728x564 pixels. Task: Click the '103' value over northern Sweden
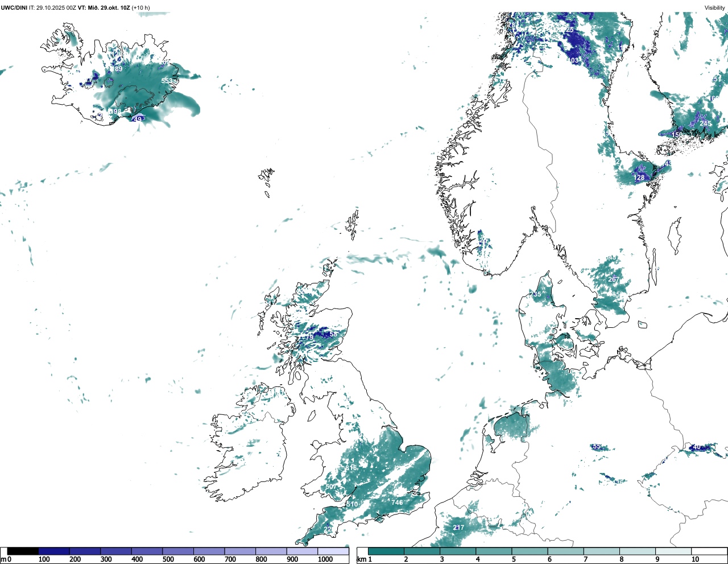(573, 60)
